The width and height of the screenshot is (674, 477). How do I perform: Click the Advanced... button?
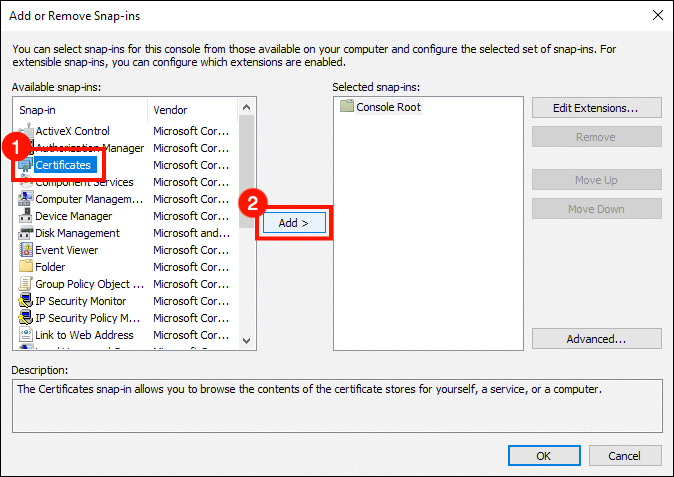click(x=596, y=339)
